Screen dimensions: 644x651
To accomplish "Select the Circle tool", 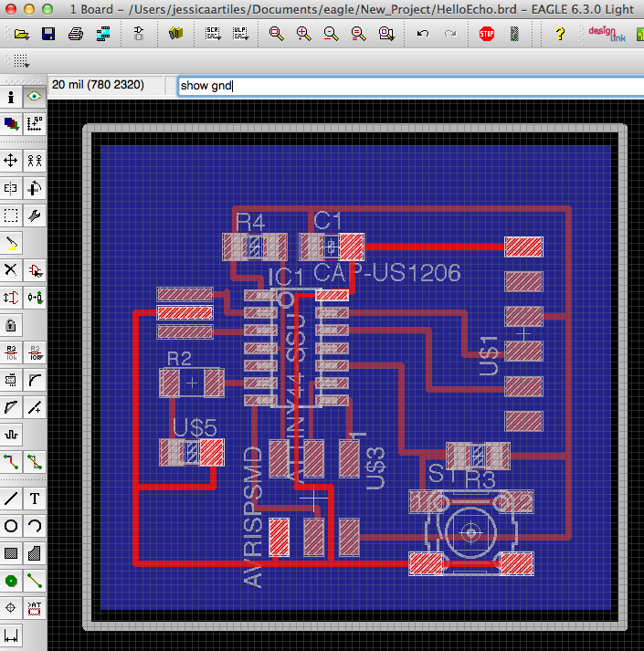I will 11,526.
